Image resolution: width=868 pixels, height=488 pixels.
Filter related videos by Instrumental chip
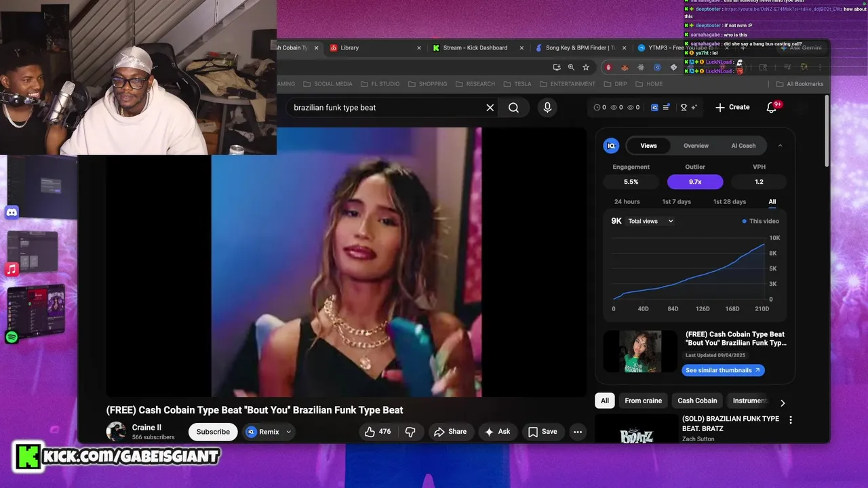tap(750, 401)
